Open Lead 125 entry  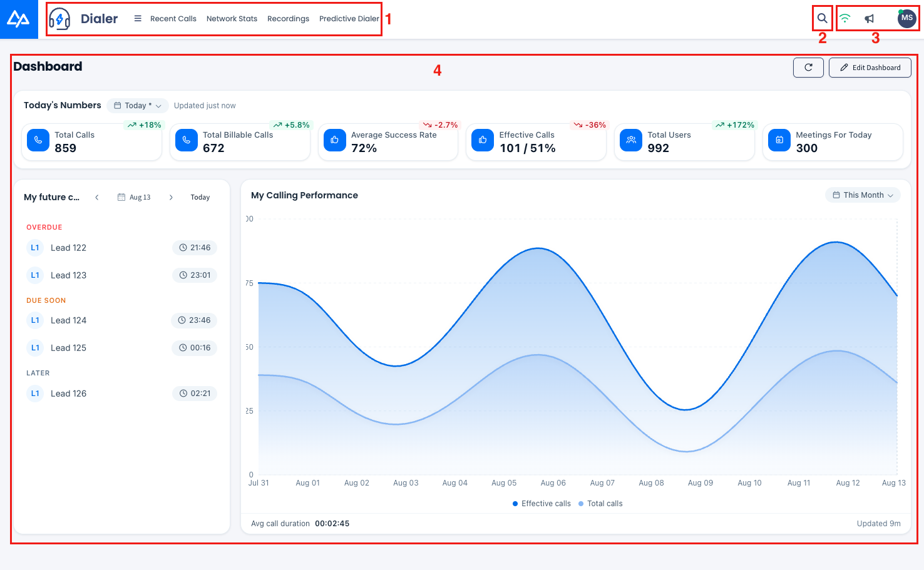68,348
